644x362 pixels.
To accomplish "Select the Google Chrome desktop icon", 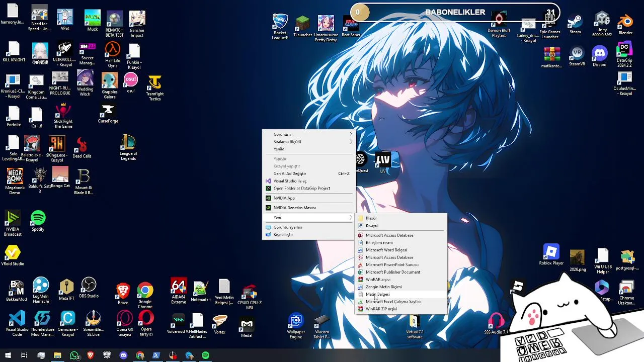I will (x=145, y=296).
